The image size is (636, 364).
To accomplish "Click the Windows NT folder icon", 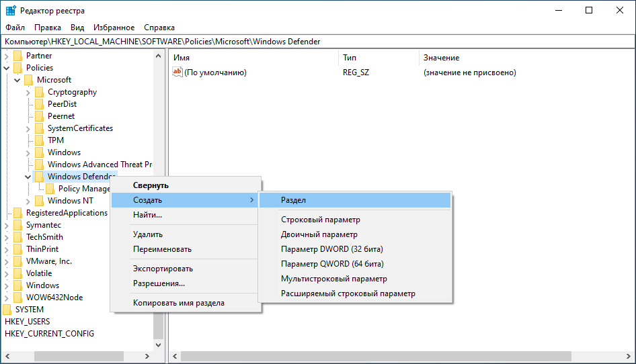I will click(40, 201).
